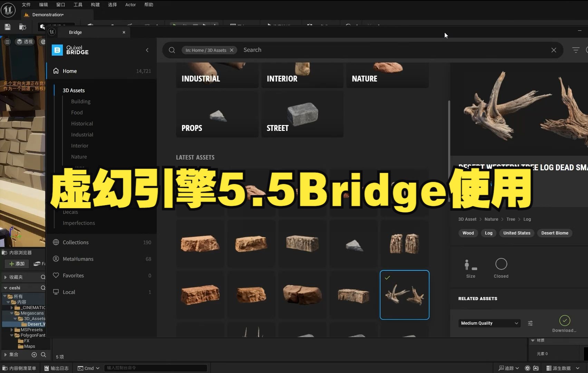
Task: Open the 工具 menu
Action: [x=78, y=4]
